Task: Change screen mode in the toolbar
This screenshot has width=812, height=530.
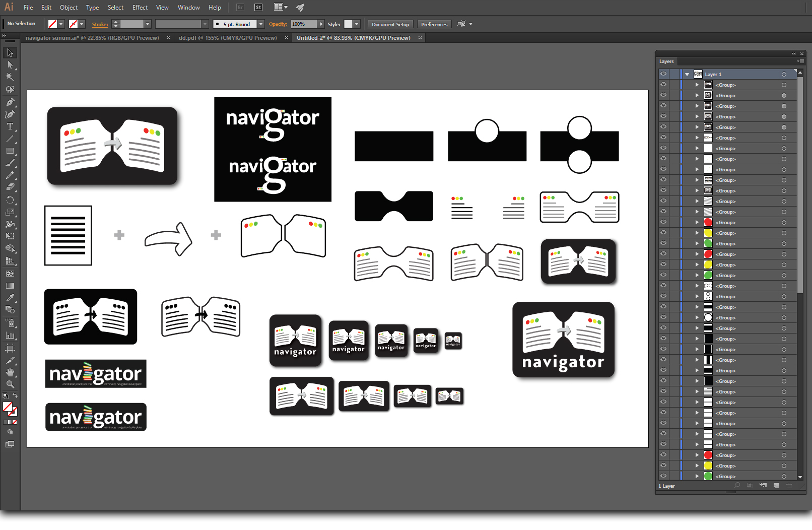Action: [10, 444]
